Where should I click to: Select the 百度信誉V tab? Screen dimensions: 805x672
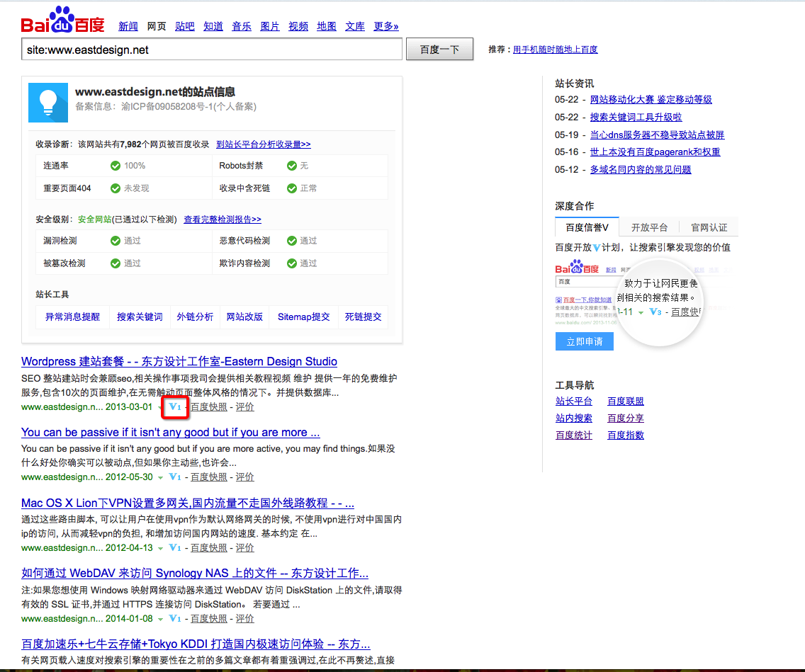[x=587, y=227]
